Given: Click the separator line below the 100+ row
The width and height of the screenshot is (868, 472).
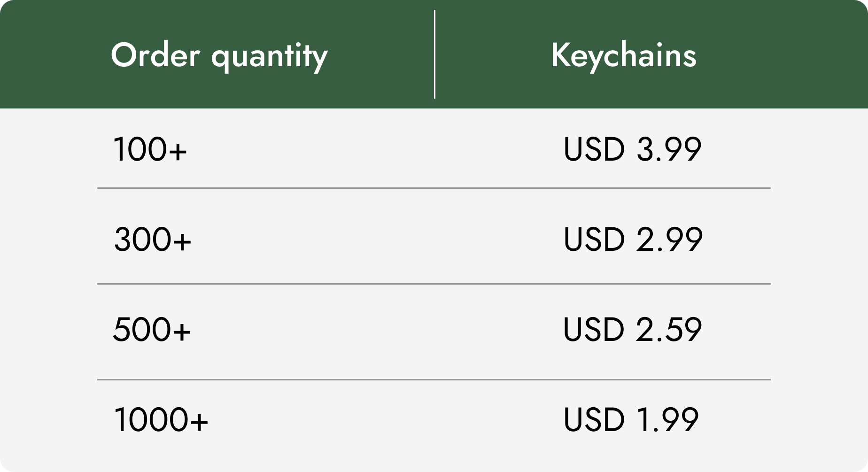Looking at the screenshot, I should pos(434,188).
